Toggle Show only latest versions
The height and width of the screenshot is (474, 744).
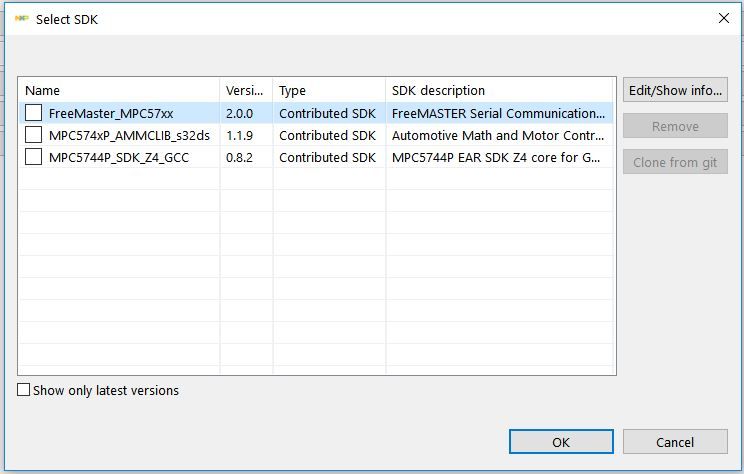coord(24,390)
